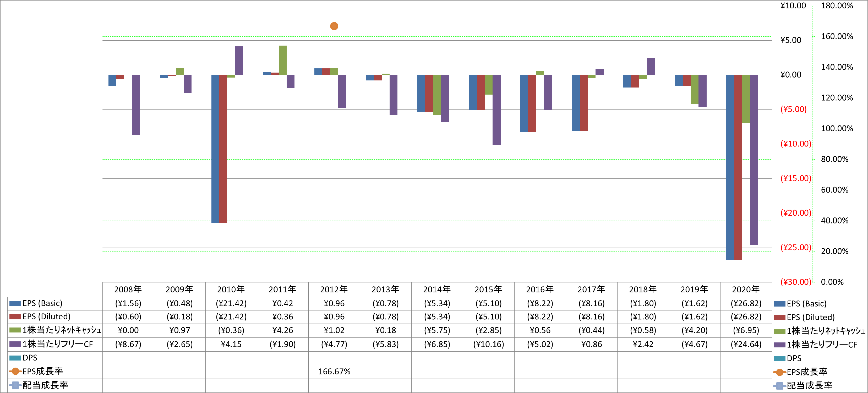Image resolution: width=868 pixels, height=393 pixels.
Task: Click the orange EPS成長率 marker in left legend
Action: tap(15, 372)
